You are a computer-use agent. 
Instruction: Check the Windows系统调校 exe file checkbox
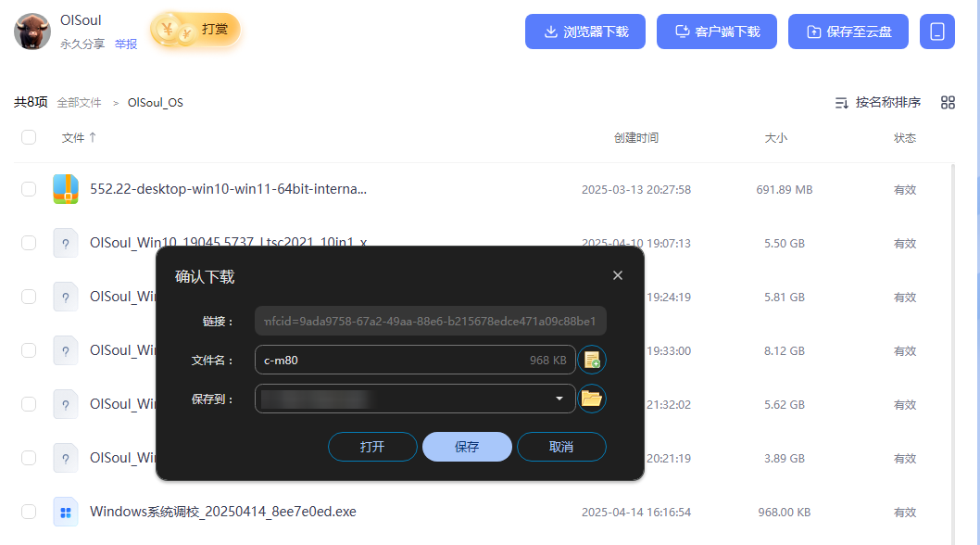(29, 512)
